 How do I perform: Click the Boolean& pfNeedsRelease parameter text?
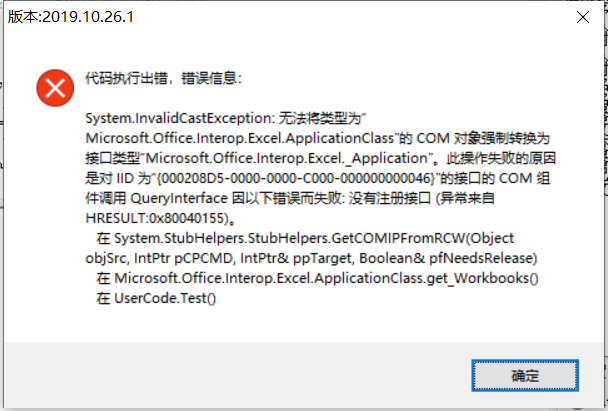(448, 258)
